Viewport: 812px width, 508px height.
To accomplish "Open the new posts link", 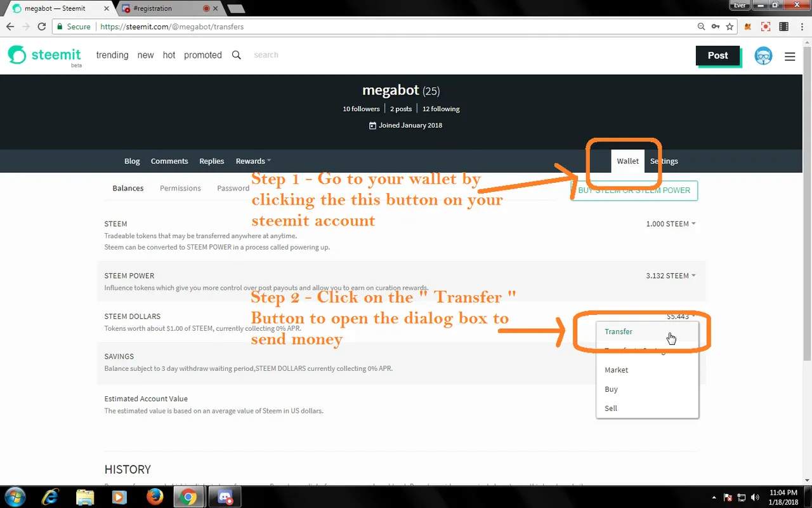I will (x=146, y=55).
